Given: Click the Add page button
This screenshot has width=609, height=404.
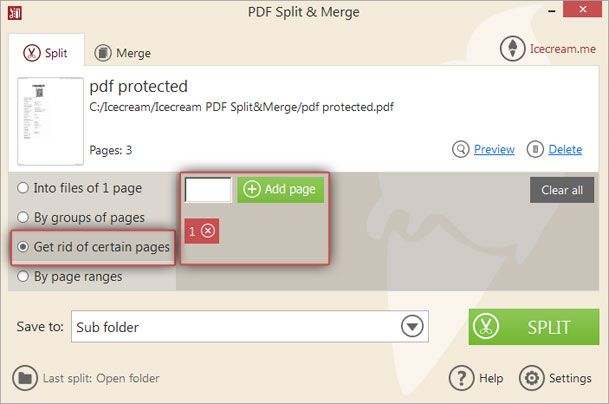Looking at the screenshot, I should [x=280, y=190].
